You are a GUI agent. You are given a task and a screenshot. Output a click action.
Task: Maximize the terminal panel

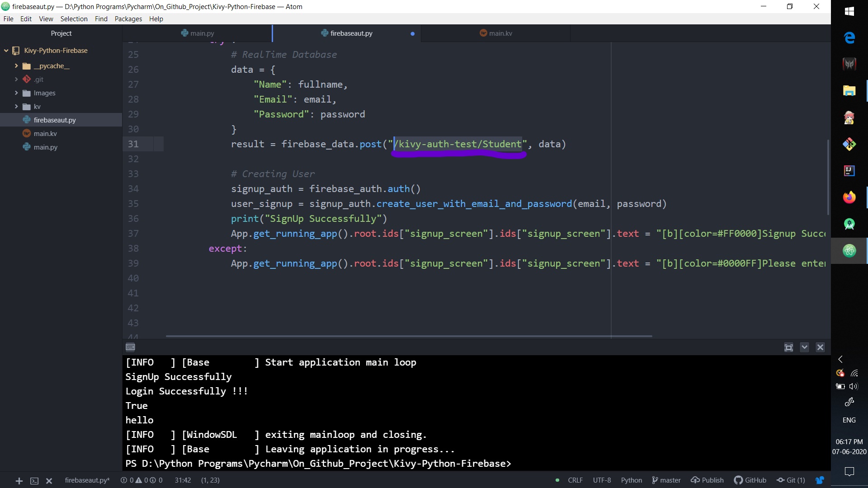click(788, 347)
